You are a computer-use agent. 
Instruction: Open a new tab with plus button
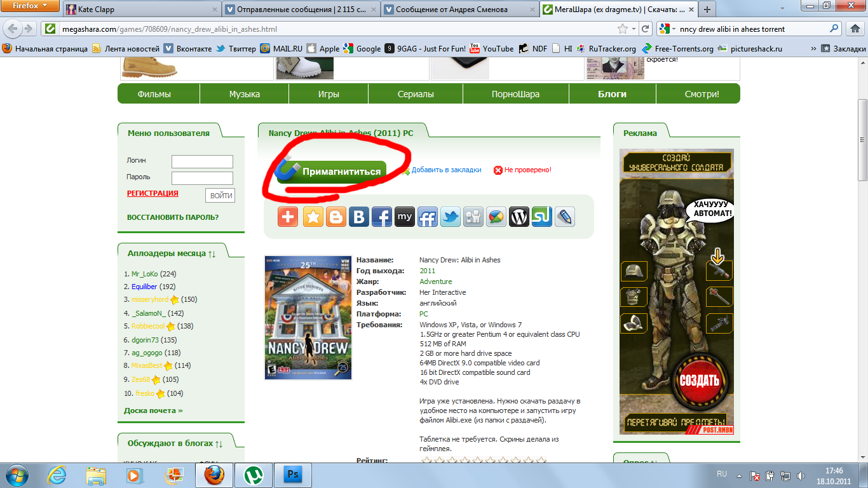(x=707, y=10)
